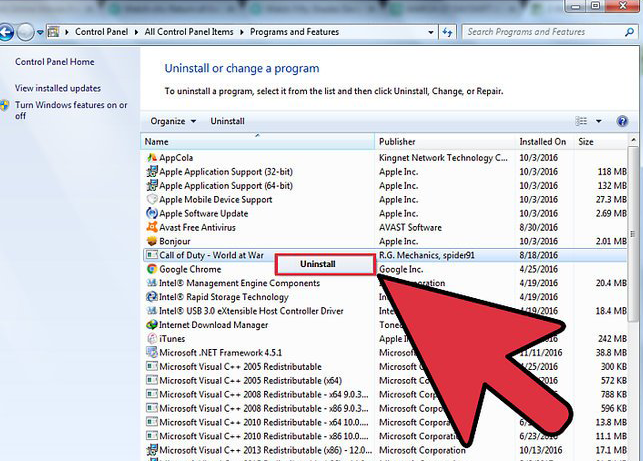Click the Bonjour program icon
The height and width of the screenshot is (461, 643).
pyautogui.click(x=152, y=241)
